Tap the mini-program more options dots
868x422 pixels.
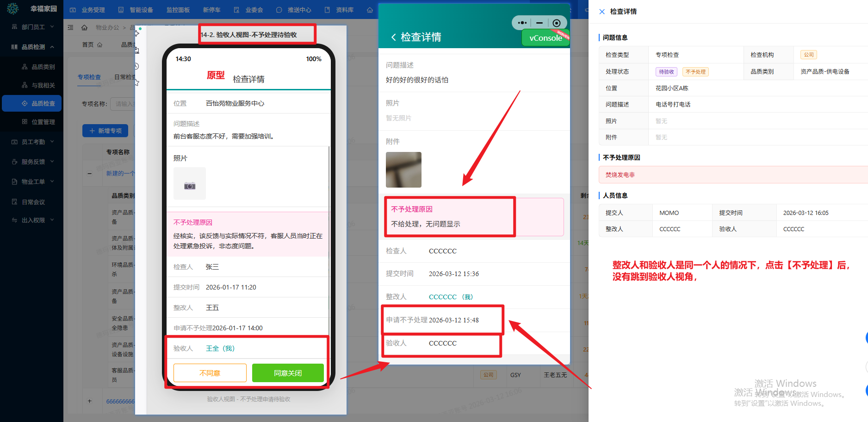[522, 23]
